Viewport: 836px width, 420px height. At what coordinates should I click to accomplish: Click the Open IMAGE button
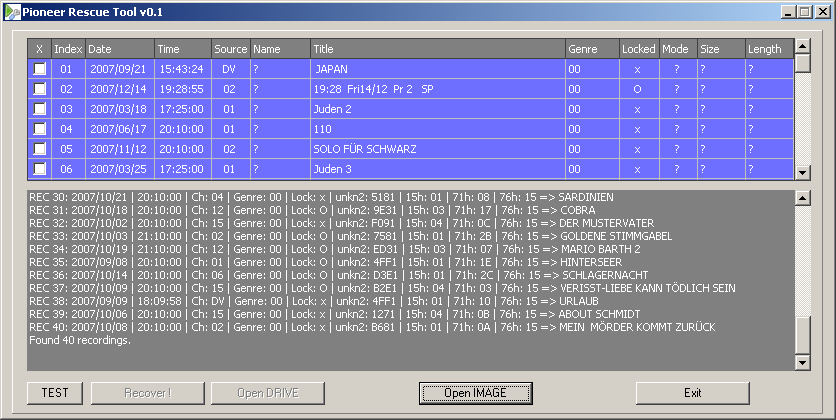click(476, 393)
